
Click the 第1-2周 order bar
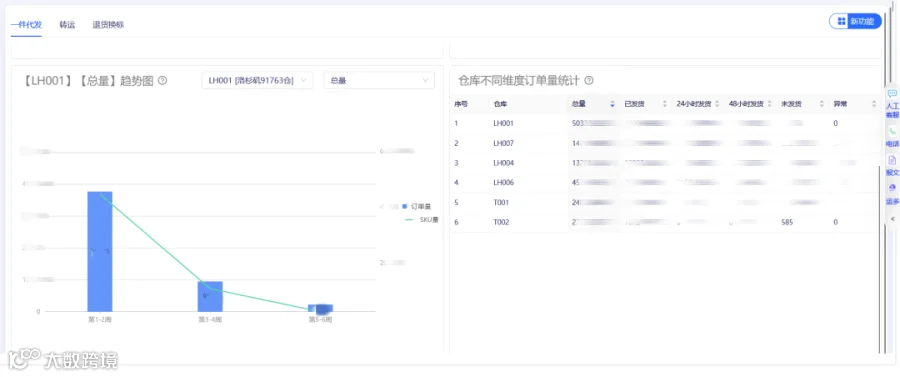[99, 251]
